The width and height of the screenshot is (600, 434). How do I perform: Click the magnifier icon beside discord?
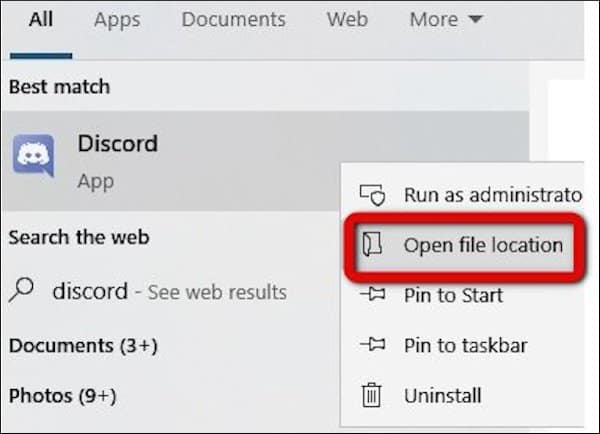point(21,290)
